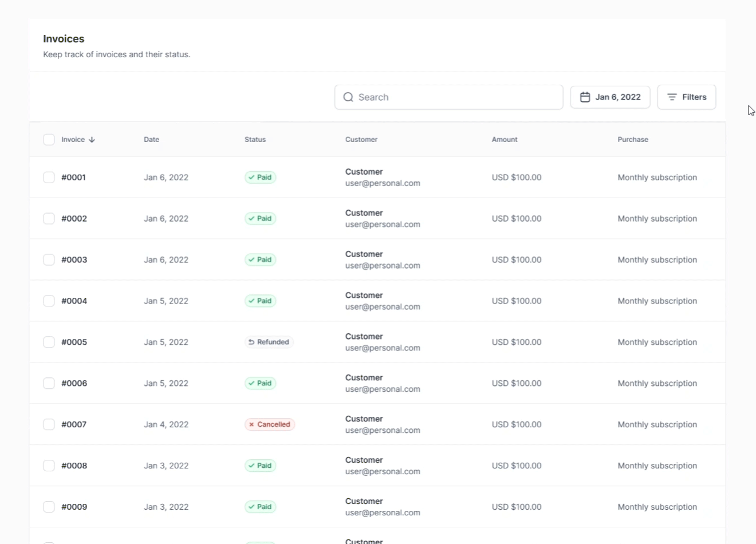This screenshot has height=544, width=756.
Task: Select invoice #0006 checkbox
Action: (49, 384)
